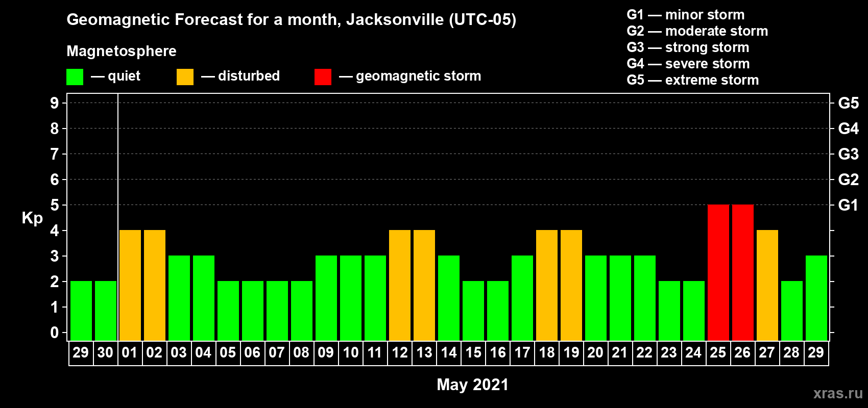Screen dimensions: 868x408
Task: Click the date label 14 on the axis
Action: [449, 353]
